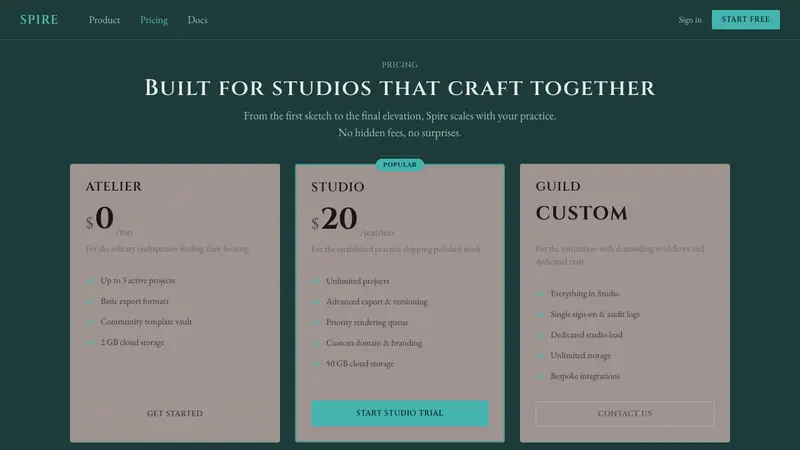
Task: Click checkmark beside Bespoke integrations
Action: click(540, 377)
